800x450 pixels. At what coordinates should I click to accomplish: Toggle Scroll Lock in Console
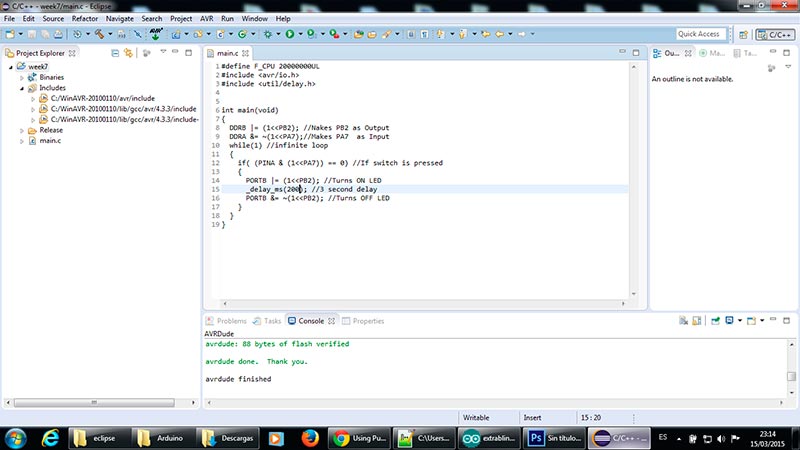(697, 320)
